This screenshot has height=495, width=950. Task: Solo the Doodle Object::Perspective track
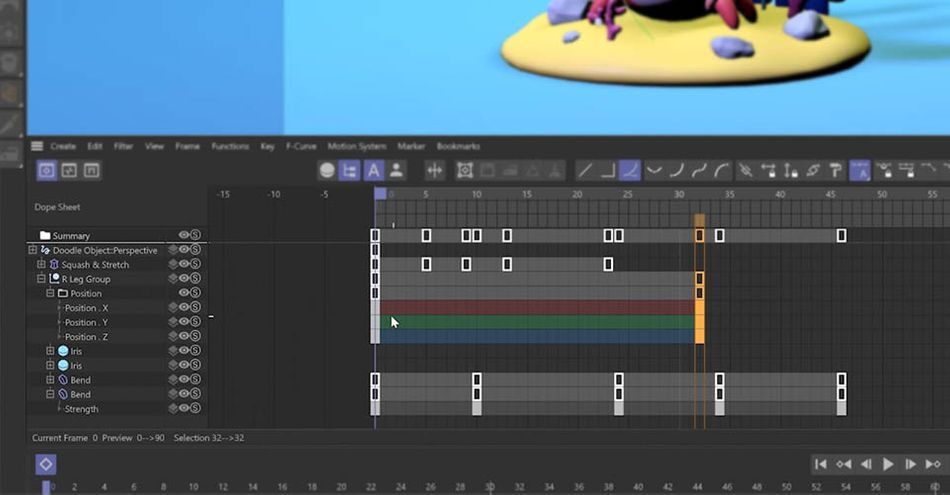pyautogui.click(x=195, y=250)
